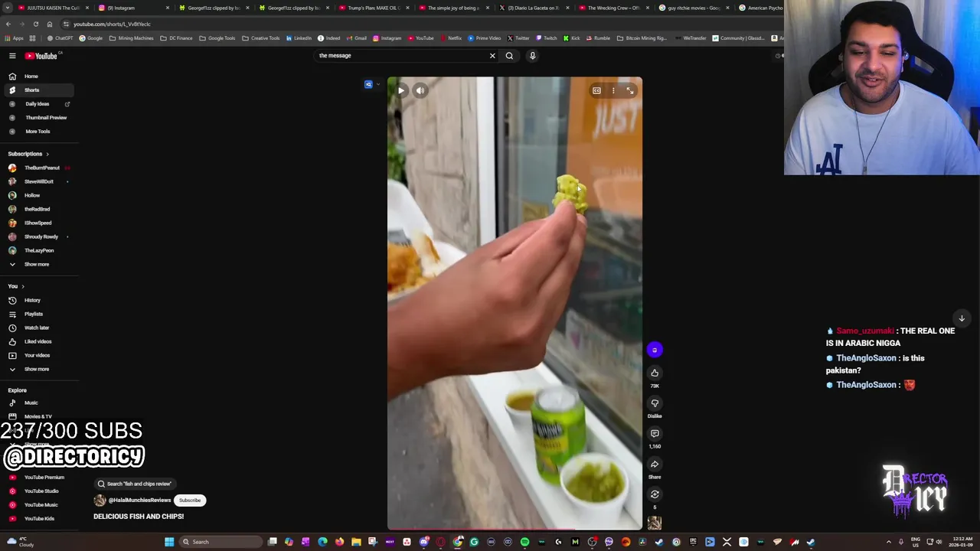Expand the You section header
Image resolution: width=980 pixels, height=551 pixels.
[16, 286]
